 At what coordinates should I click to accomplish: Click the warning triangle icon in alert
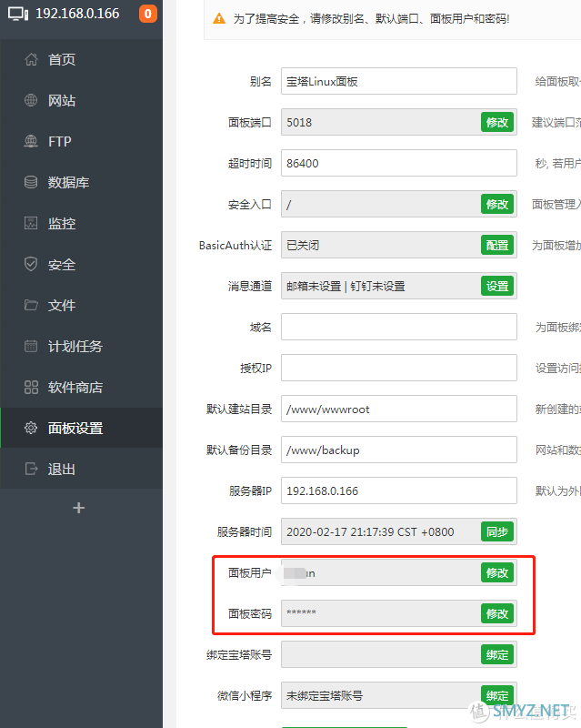pos(219,19)
